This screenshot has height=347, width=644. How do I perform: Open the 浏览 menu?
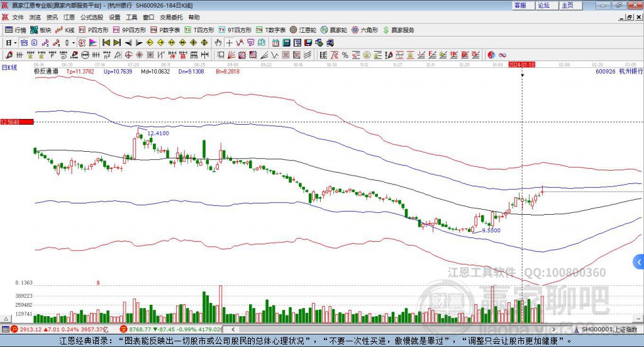click(35, 17)
